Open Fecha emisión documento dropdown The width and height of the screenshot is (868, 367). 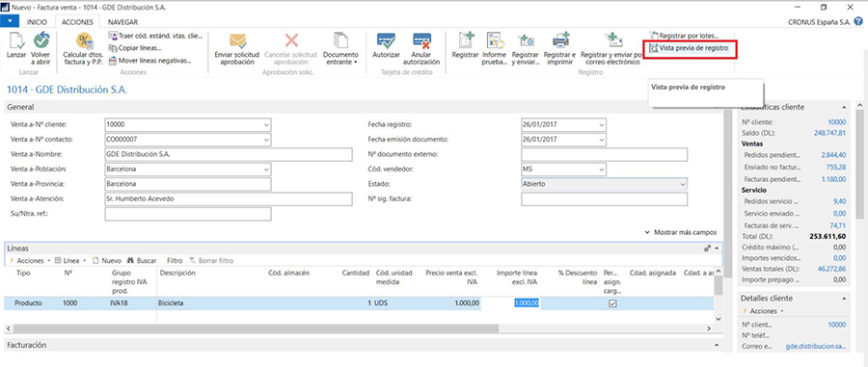pos(602,140)
